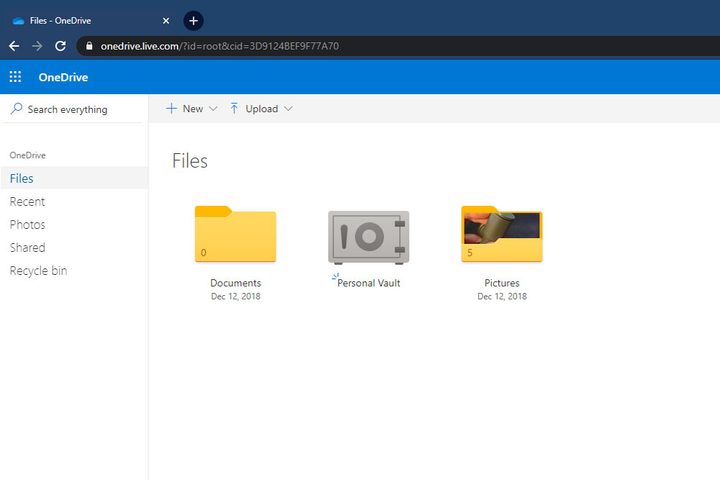Screen dimensions: 720x480
Task: Click the OneDrive cloud favicon on tab
Action: pos(18,21)
